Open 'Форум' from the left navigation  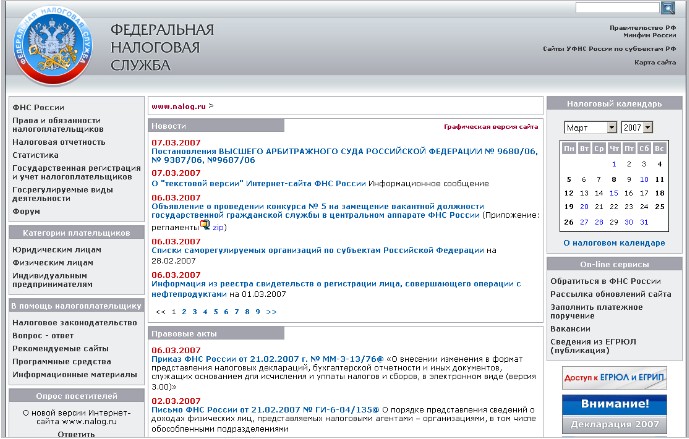[26, 211]
